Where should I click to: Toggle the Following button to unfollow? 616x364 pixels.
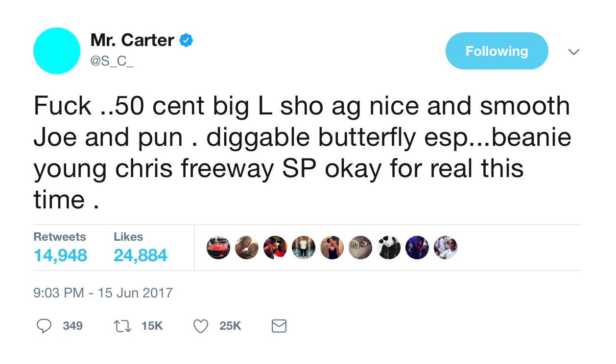coord(497,51)
